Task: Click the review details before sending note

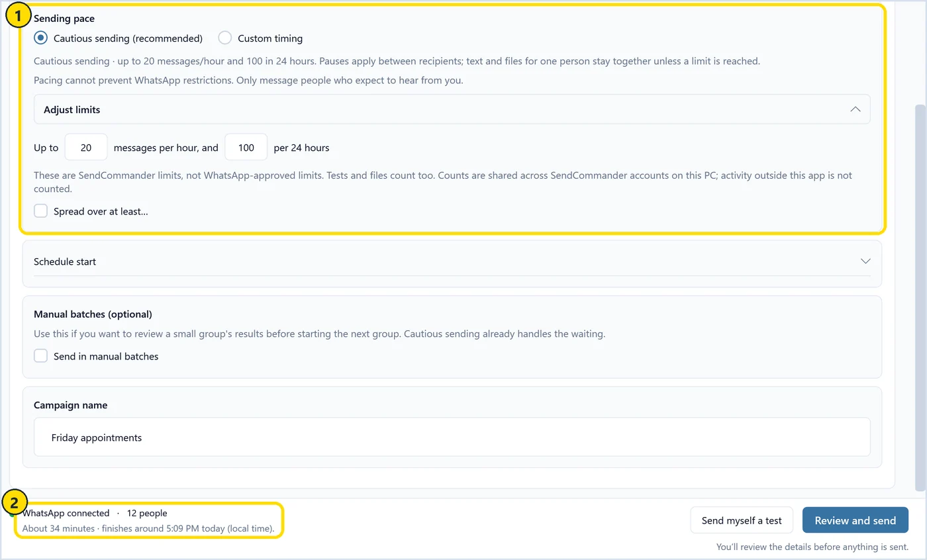Action: pyautogui.click(x=812, y=547)
